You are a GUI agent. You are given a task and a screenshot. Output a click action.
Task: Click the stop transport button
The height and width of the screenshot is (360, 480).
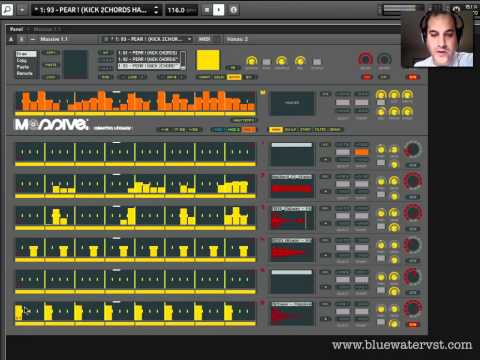(207, 10)
